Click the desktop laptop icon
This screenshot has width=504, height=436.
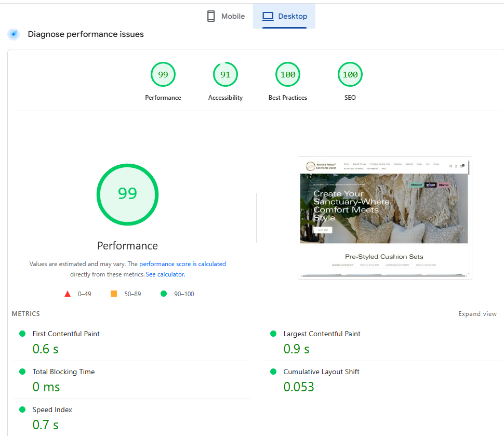268,16
